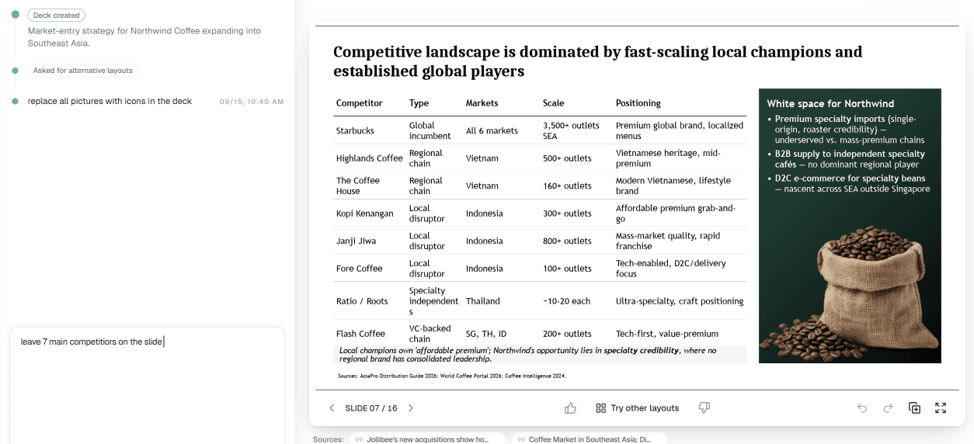The image size is (974, 444).
Task: Click the Deck created history tag
Action: click(56, 15)
